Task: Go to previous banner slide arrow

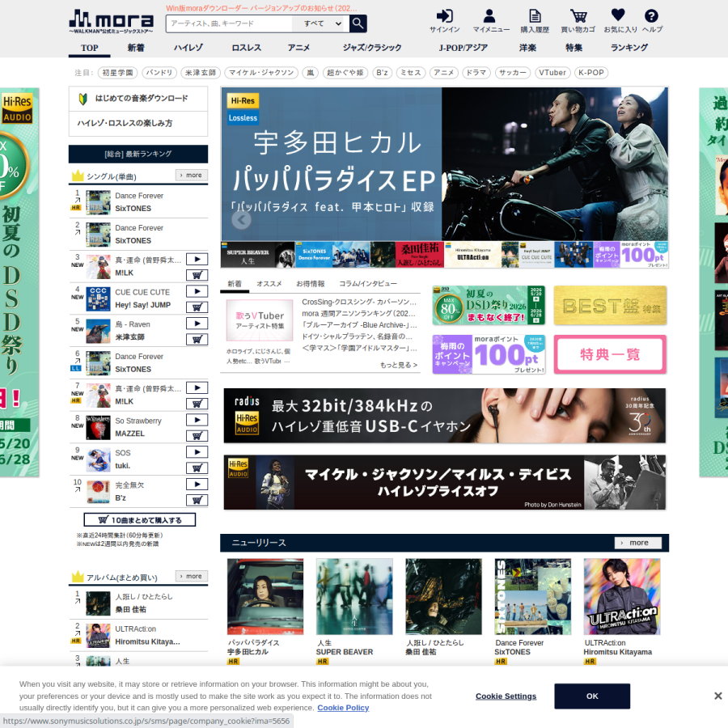Action: tap(241, 219)
